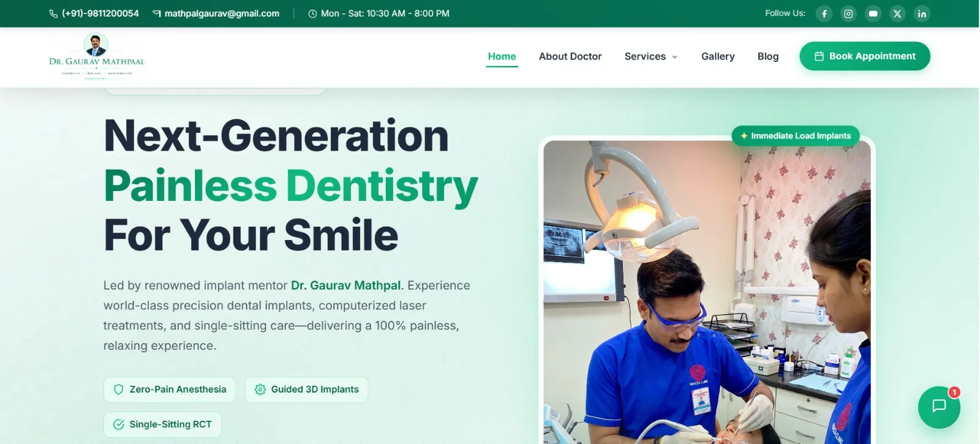Call the number (+91)-9811200054

click(x=100, y=13)
